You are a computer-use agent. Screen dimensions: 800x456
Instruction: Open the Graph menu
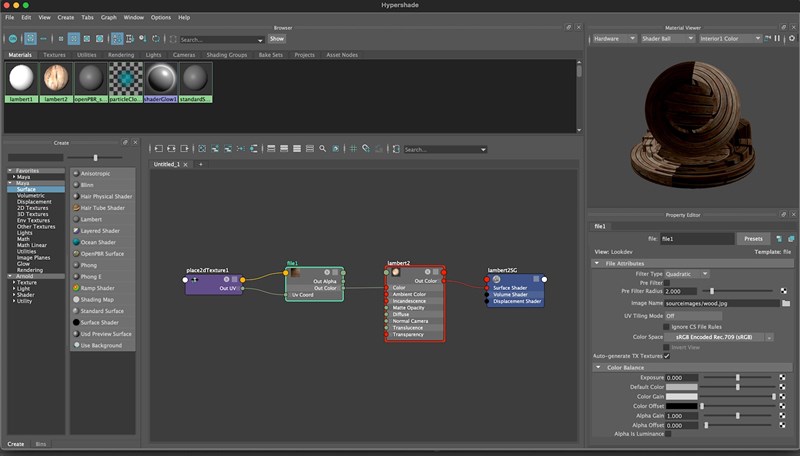coord(108,17)
